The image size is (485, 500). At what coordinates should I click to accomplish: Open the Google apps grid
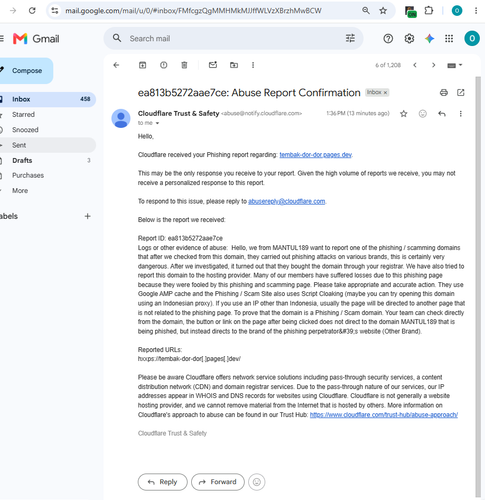[449, 39]
